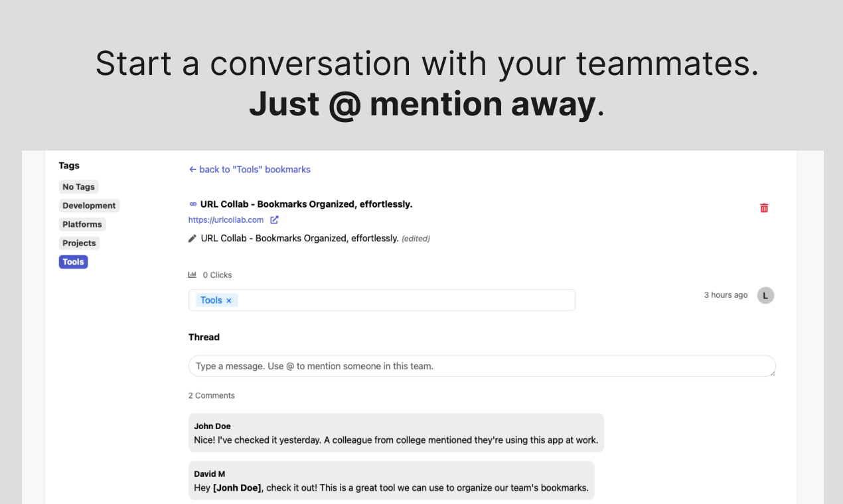Click the [Jonh Doe] mention in comment
843x504 pixels.
pos(237,487)
